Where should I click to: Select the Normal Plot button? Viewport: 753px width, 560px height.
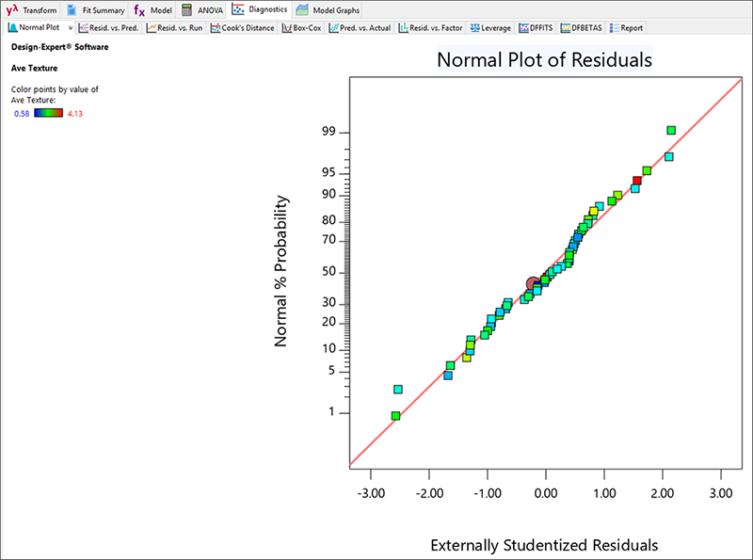pos(33,28)
